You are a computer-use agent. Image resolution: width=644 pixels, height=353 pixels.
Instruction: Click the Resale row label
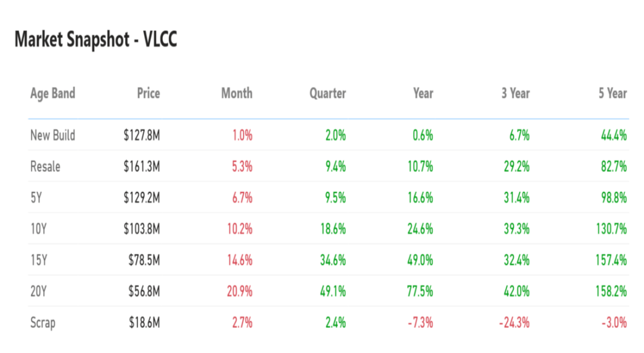coord(45,167)
